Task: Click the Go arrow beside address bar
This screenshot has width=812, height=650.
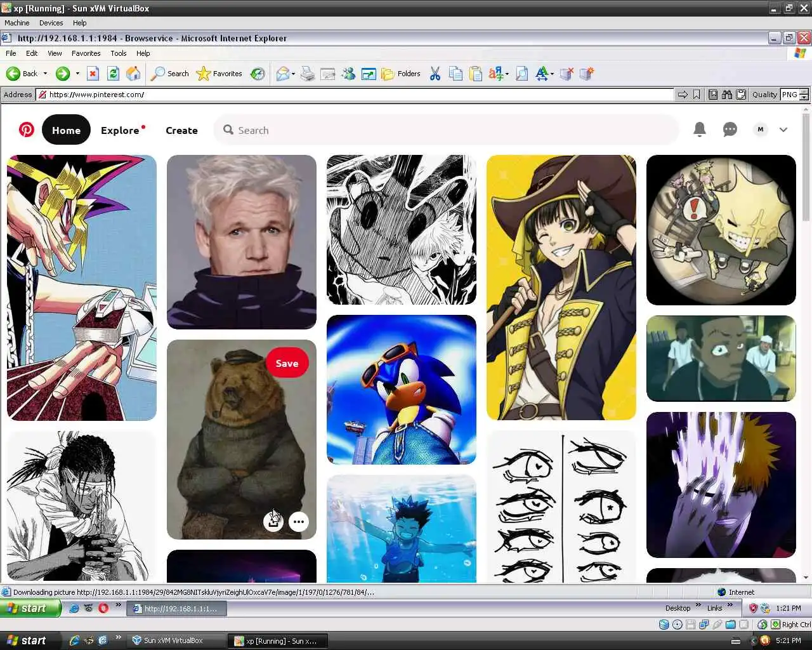Action: (683, 95)
